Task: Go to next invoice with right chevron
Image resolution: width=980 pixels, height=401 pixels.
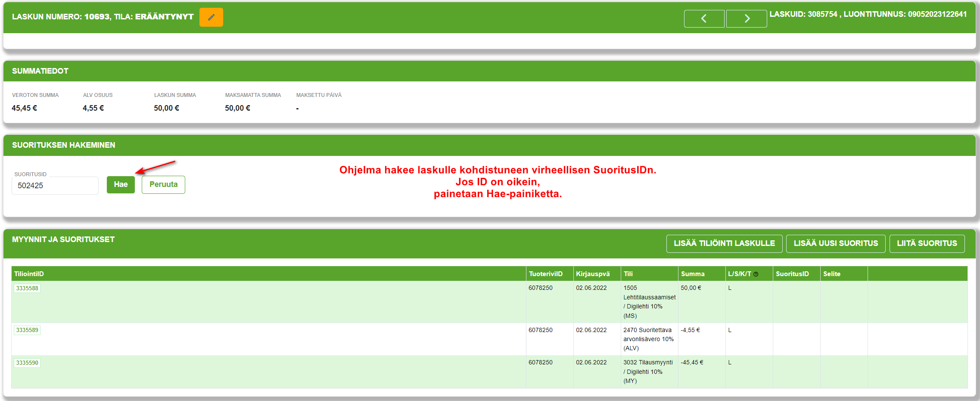Action: click(747, 19)
